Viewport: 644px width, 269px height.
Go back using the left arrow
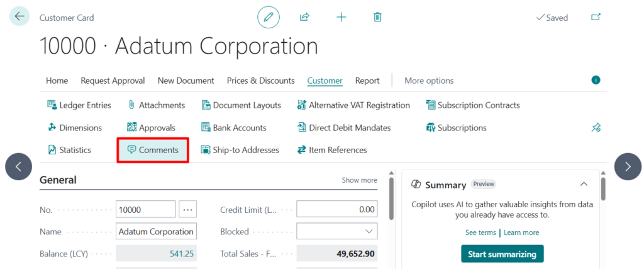[x=19, y=16]
